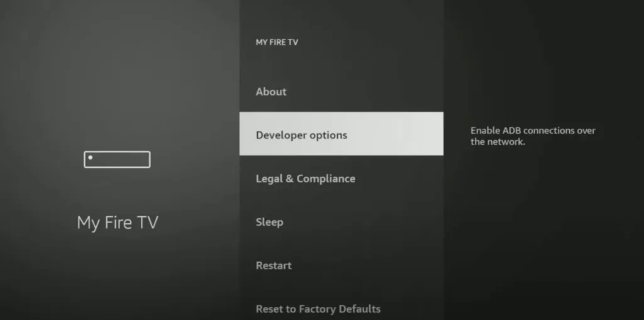Open the About menu entry

pyautogui.click(x=341, y=92)
